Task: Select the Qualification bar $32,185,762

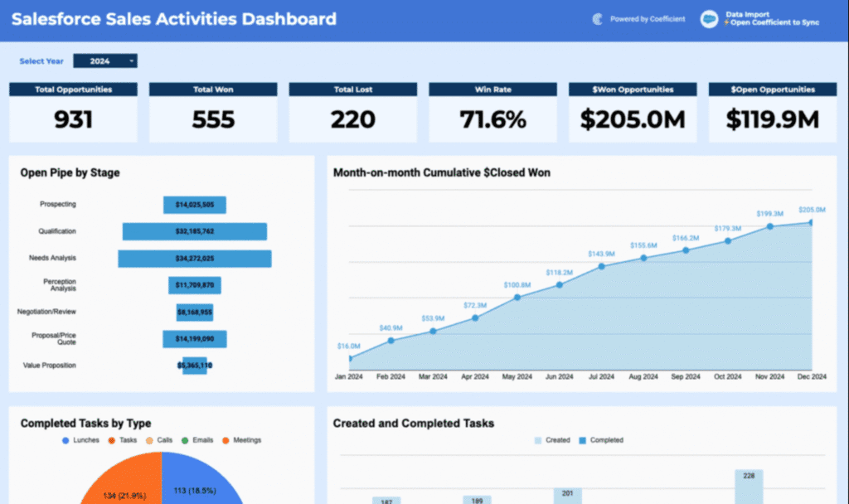Action: [195, 231]
